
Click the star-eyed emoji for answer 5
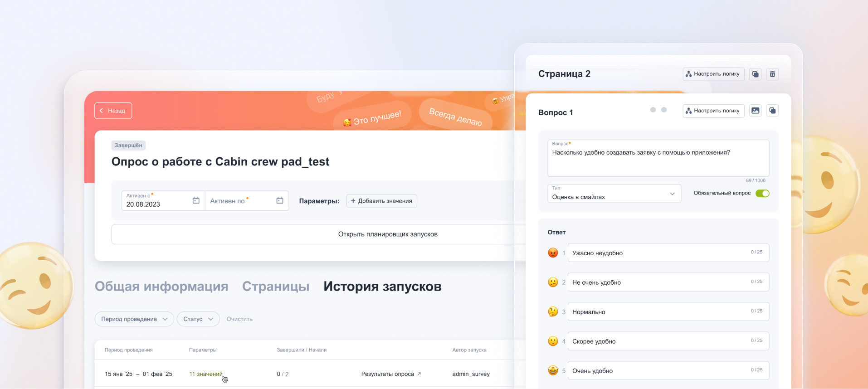553,371
